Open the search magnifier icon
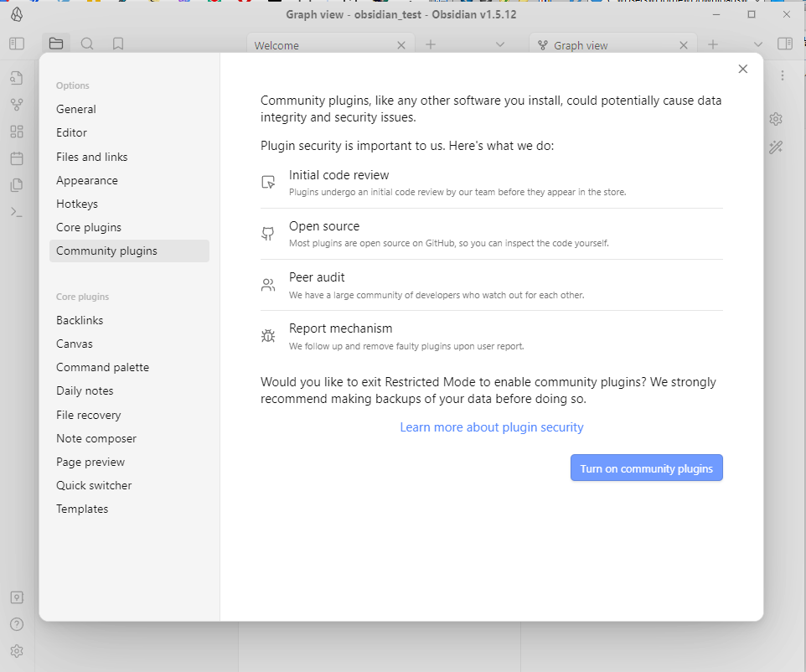The image size is (806, 672). [x=87, y=44]
